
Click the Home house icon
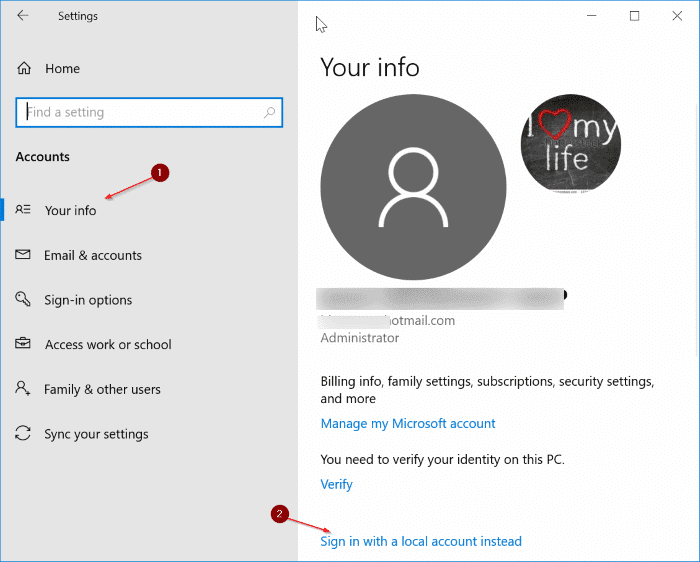coord(24,68)
